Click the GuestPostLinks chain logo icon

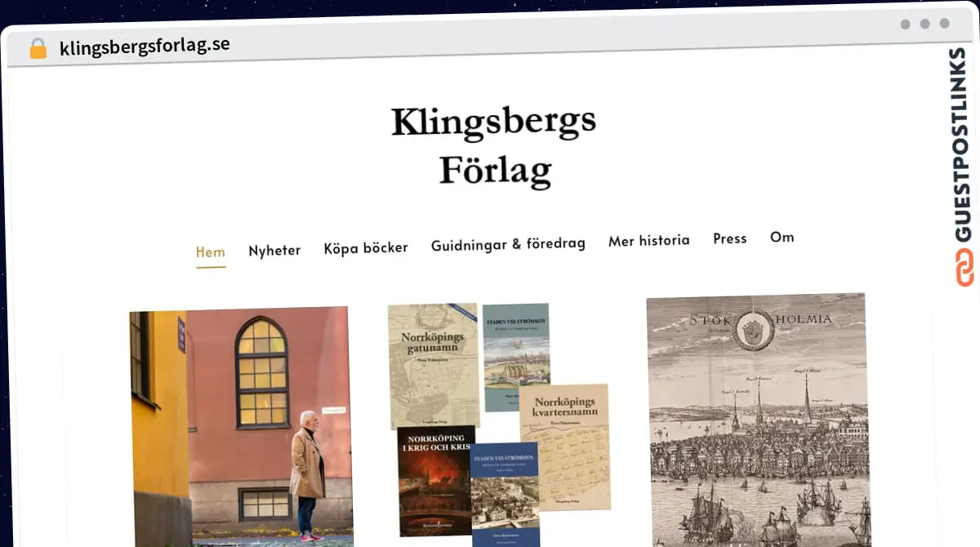[x=964, y=268]
